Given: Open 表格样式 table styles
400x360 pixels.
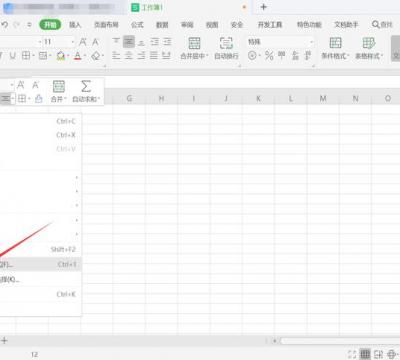Looking at the screenshot, I should pos(369,48).
